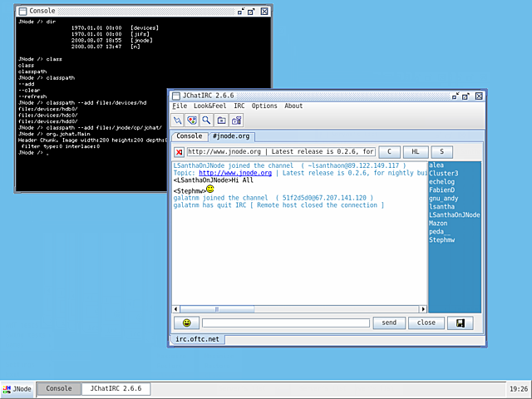Click the red X icon beside the topic

tap(180, 152)
